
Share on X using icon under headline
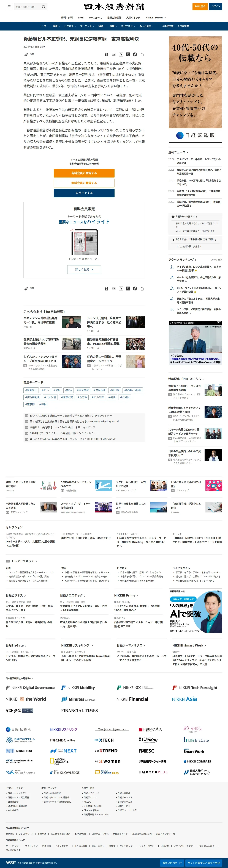point(128,55)
